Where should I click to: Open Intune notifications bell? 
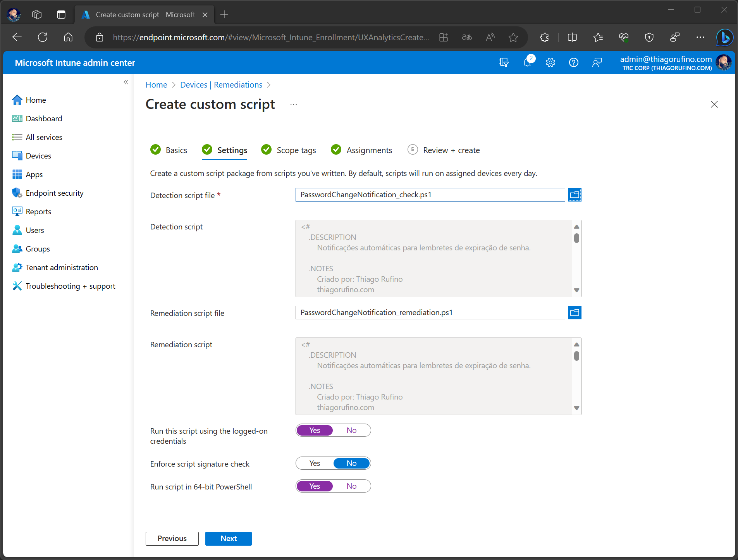click(527, 62)
